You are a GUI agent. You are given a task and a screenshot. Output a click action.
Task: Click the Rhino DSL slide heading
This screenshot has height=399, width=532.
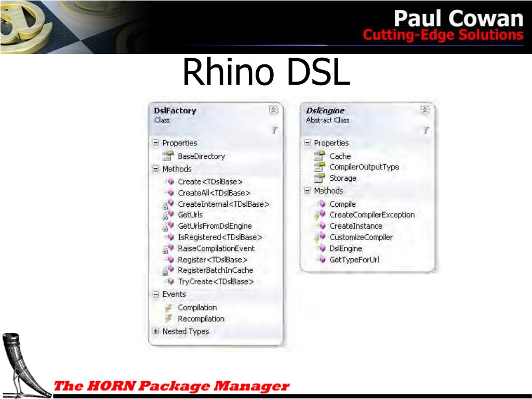pyautogui.click(x=267, y=72)
